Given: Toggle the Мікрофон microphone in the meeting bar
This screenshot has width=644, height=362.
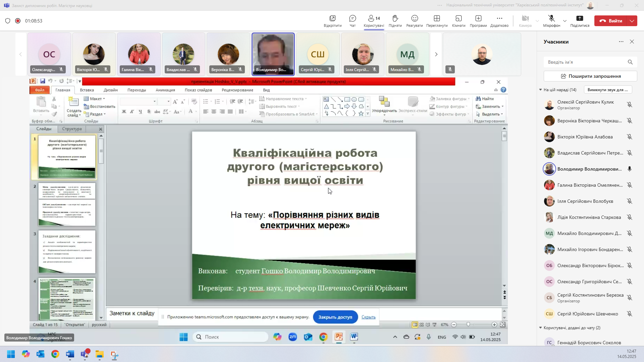Looking at the screenshot, I should pos(551,21).
